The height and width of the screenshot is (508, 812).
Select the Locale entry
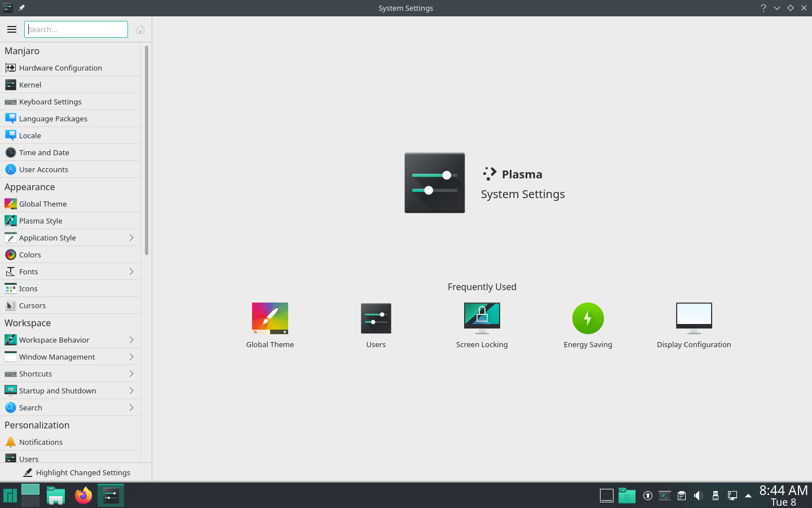(x=70, y=135)
